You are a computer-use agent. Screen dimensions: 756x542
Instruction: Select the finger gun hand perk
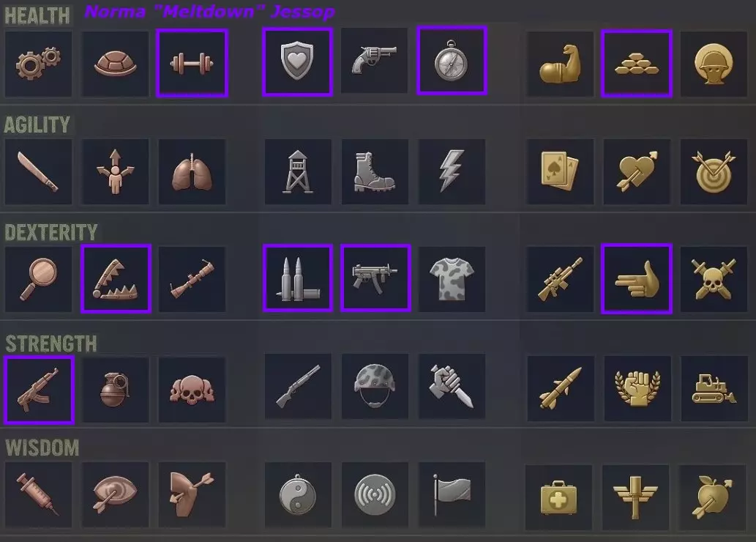(637, 278)
